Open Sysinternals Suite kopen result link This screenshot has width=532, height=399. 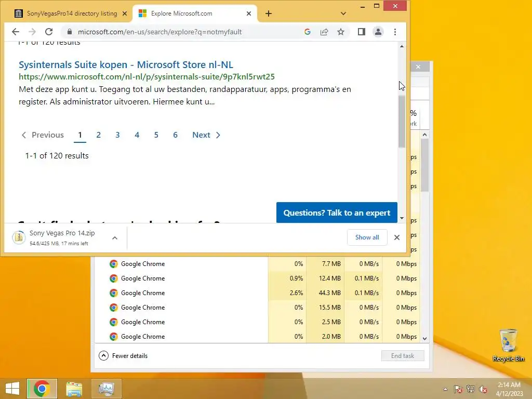click(126, 64)
